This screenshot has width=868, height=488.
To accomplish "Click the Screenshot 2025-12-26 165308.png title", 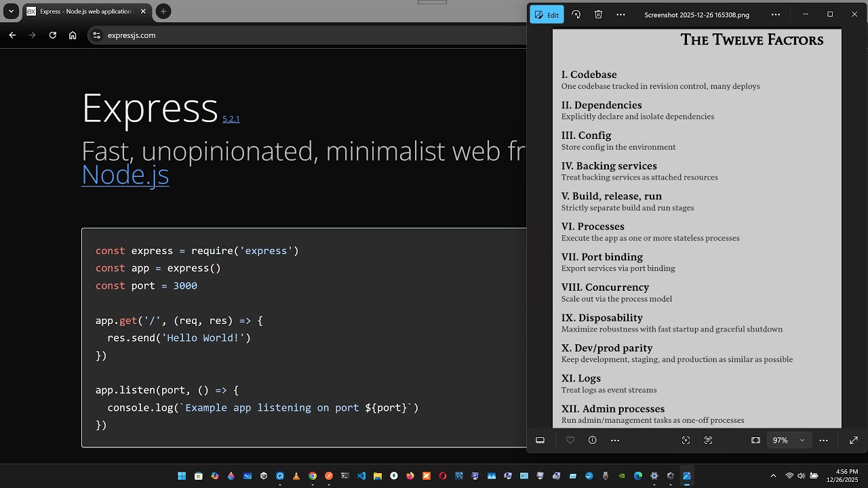I will (x=696, y=15).
